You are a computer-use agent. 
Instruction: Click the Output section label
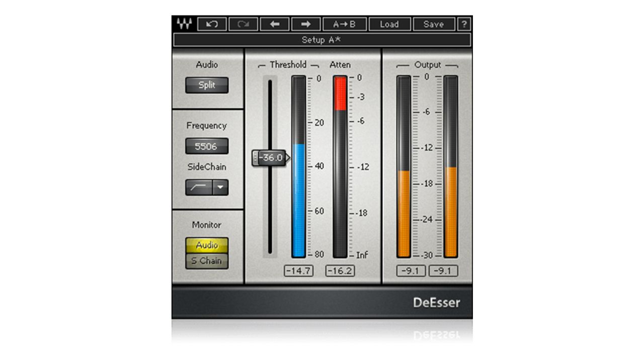428,65
